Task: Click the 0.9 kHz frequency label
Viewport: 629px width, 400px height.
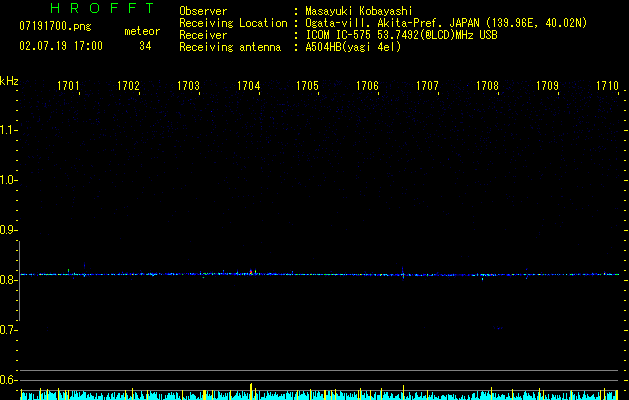Action: click(8, 230)
